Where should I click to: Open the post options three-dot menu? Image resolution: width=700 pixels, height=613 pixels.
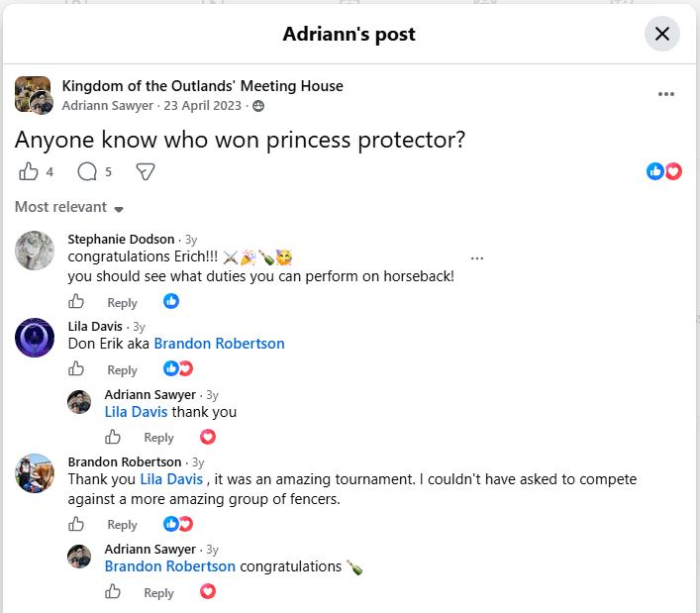[x=665, y=94]
